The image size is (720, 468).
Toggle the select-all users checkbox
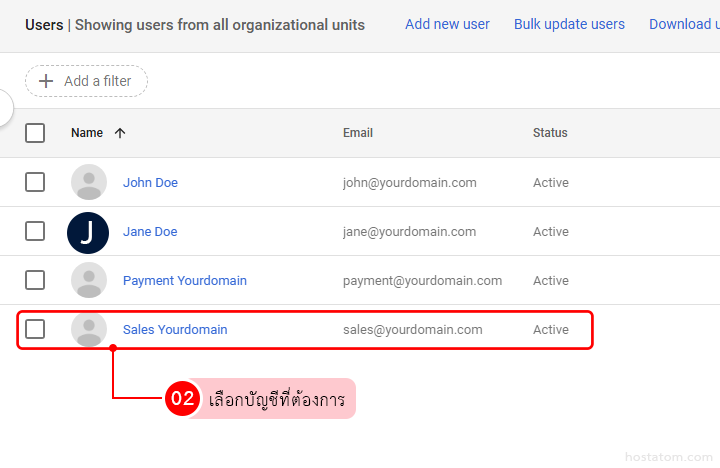35,133
